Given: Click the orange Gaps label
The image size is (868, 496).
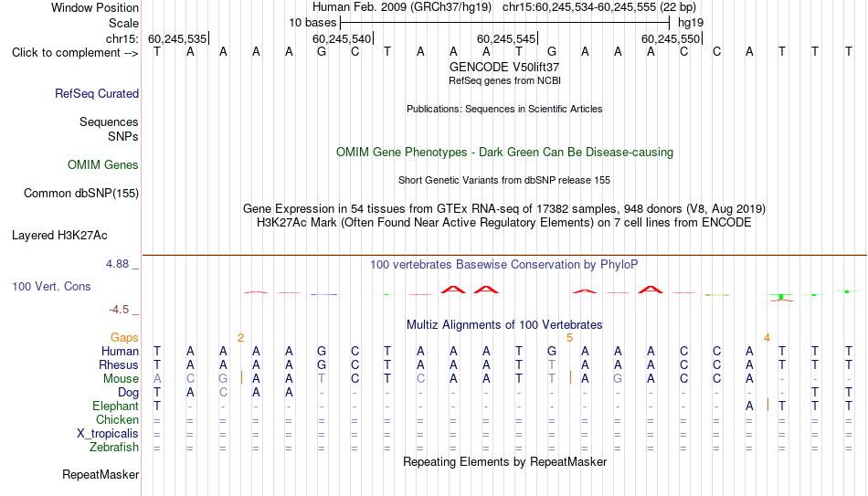Looking at the screenshot, I should tap(124, 338).
